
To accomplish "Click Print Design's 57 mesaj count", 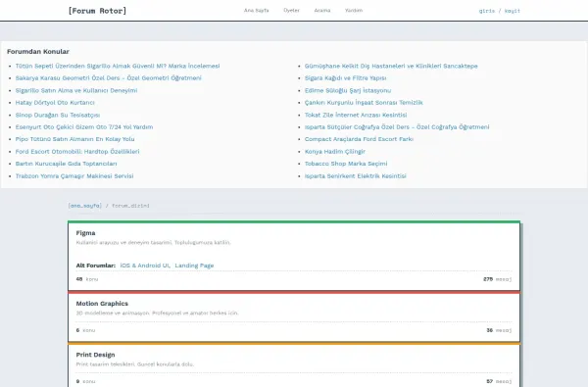I will (499, 381).
